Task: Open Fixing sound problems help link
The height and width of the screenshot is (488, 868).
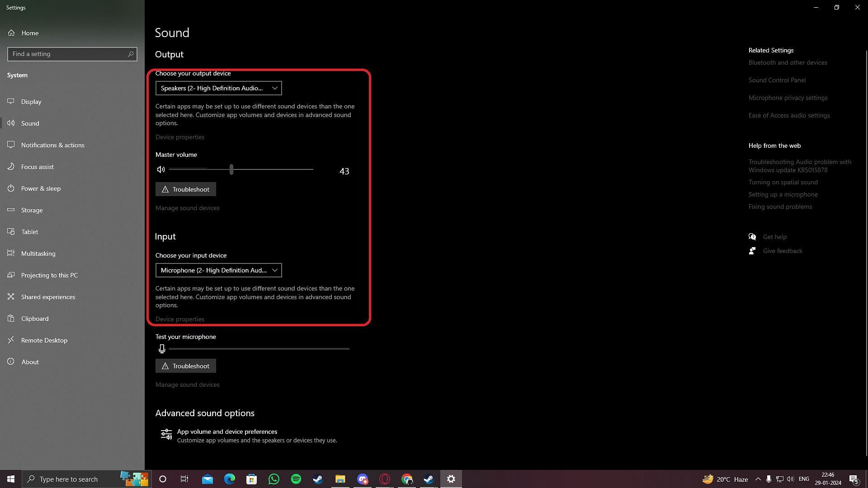Action: 780,206
